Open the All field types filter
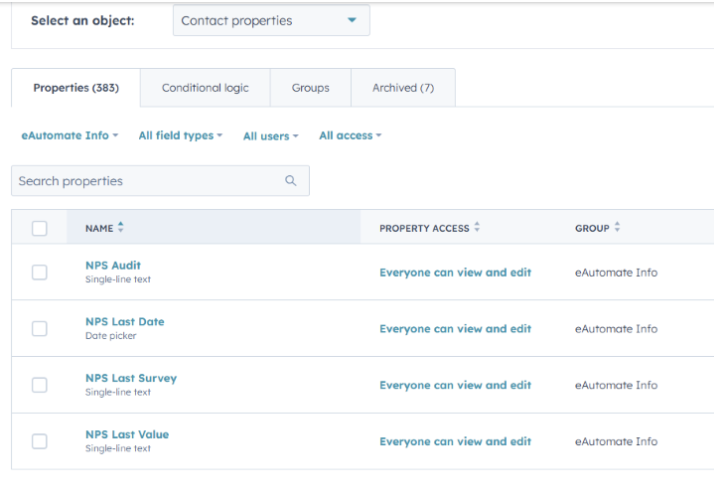The height and width of the screenshot is (488, 714). pyautogui.click(x=180, y=135)
